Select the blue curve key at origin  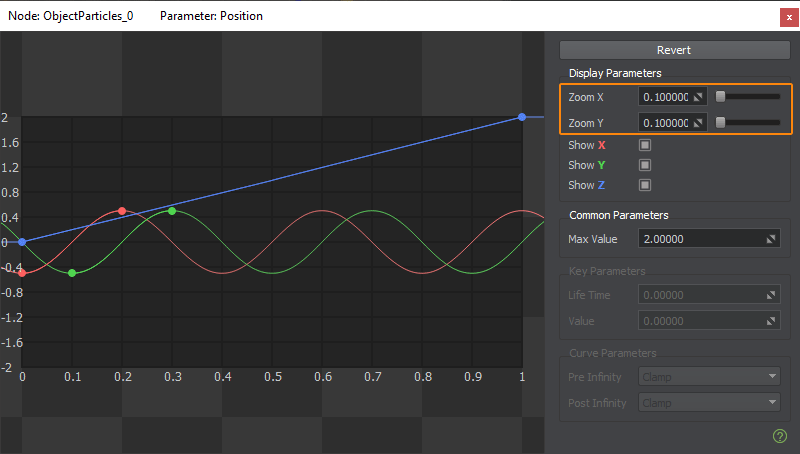coord(22,242)
